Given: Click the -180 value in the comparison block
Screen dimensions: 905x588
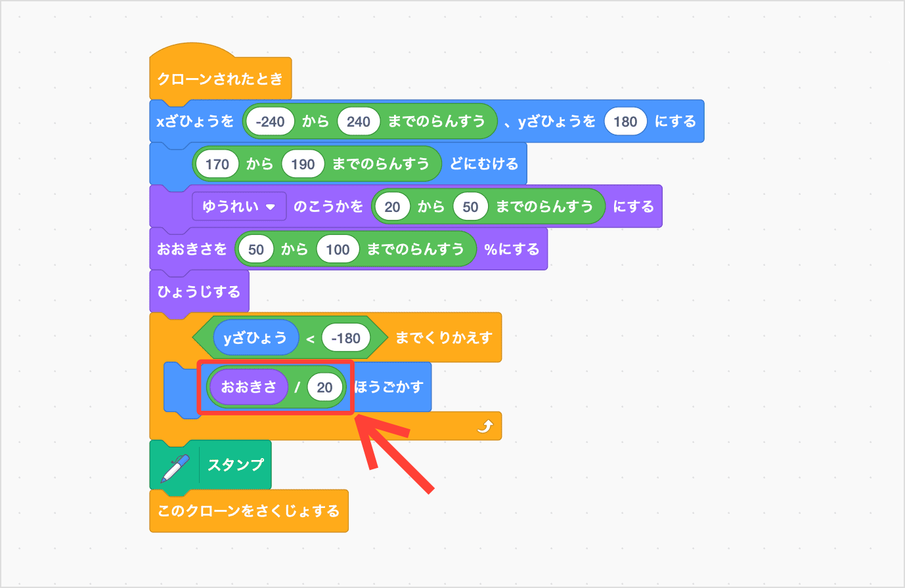Looking at the screenshot, I should pyautogui.click(x=346, y=338).
